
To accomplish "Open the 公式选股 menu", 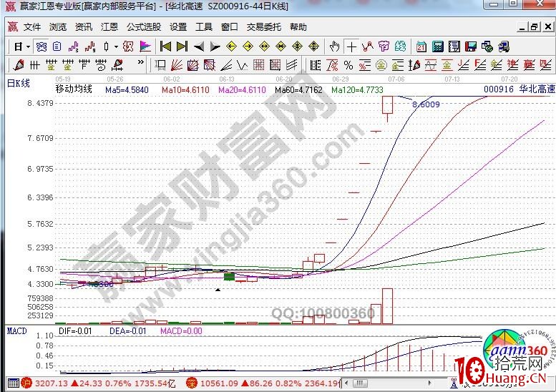I will (x=144, y=27).
